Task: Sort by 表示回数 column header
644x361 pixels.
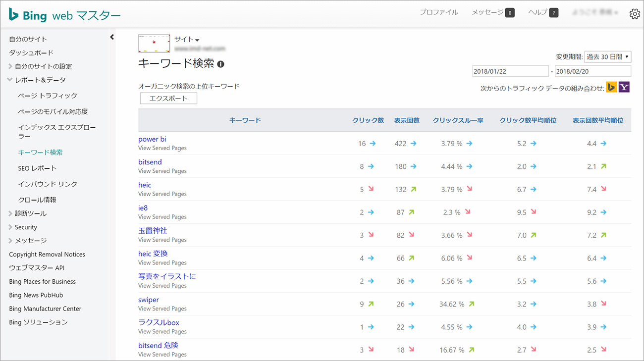Action: point(407,120)
